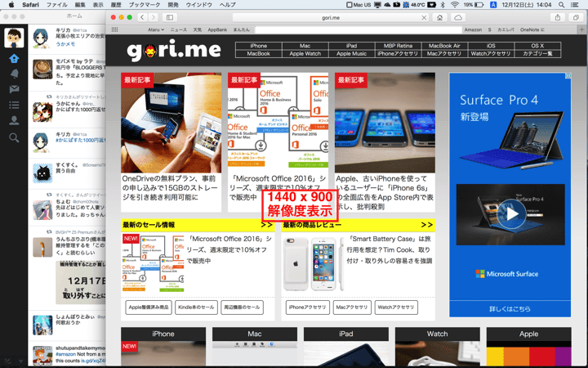Open the Safari application menu
The height and width of the screenshot is (368, 588).
click(30, 5)
